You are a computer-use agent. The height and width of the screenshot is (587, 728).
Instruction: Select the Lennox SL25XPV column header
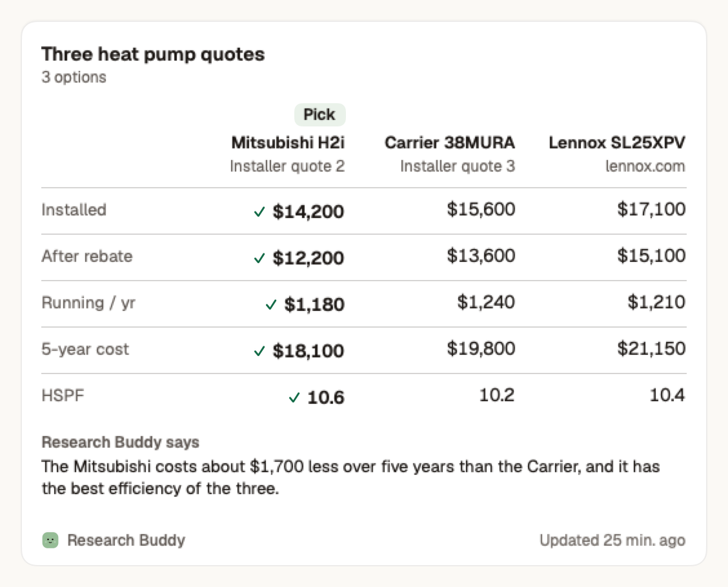click(616, 143)
